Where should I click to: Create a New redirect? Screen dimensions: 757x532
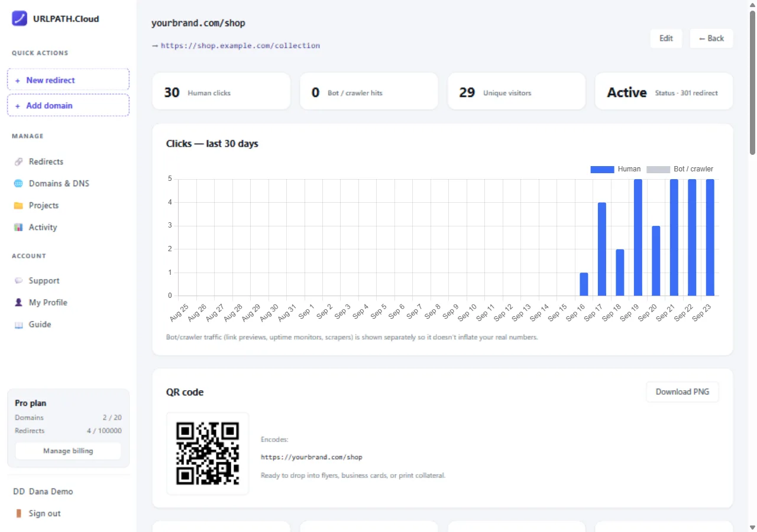pyautogui.click(x=68, y=80)
